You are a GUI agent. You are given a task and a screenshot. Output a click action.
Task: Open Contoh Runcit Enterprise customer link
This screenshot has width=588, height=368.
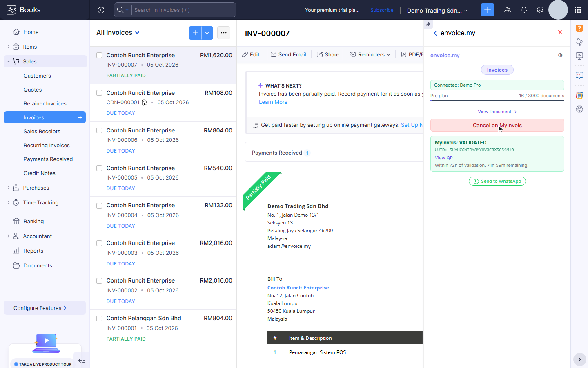298,288
